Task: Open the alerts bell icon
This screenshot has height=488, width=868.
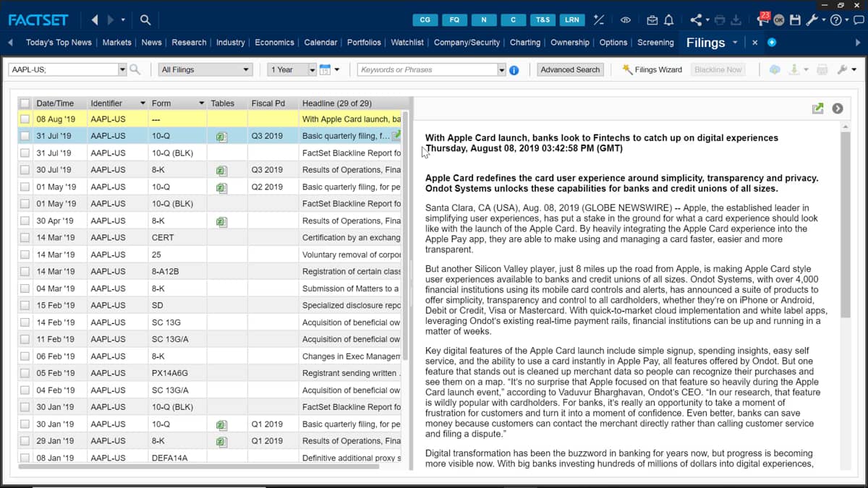Action: point(669,20)
